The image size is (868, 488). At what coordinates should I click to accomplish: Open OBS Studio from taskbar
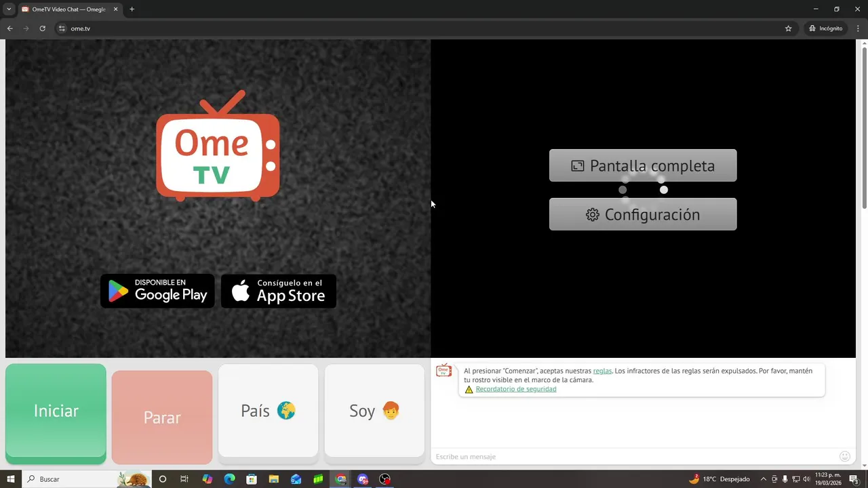(x=385, y=479)
